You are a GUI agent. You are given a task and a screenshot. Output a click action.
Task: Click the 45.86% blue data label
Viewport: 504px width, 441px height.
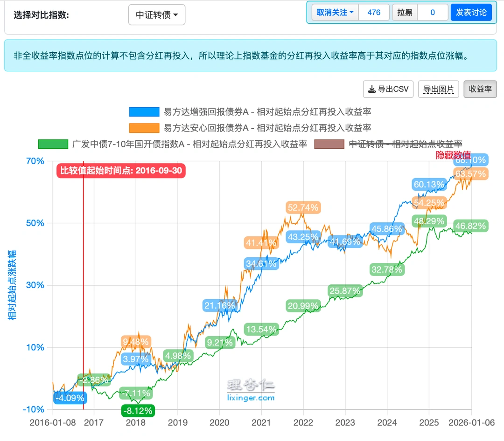click(x=387, y=229)
